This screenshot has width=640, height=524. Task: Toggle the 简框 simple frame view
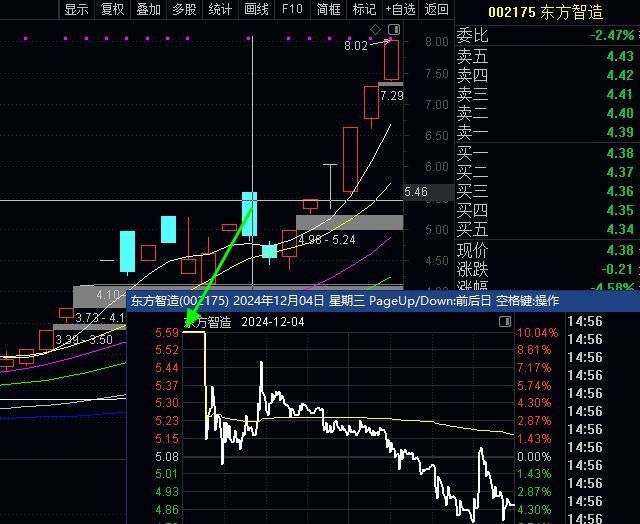click(328, 9)
